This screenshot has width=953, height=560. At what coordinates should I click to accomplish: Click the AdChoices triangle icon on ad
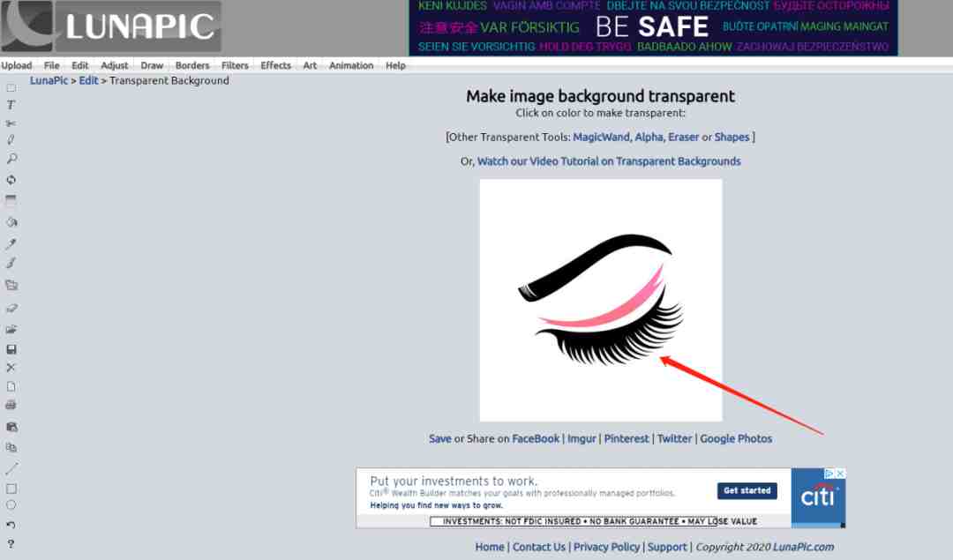point(829,474)
